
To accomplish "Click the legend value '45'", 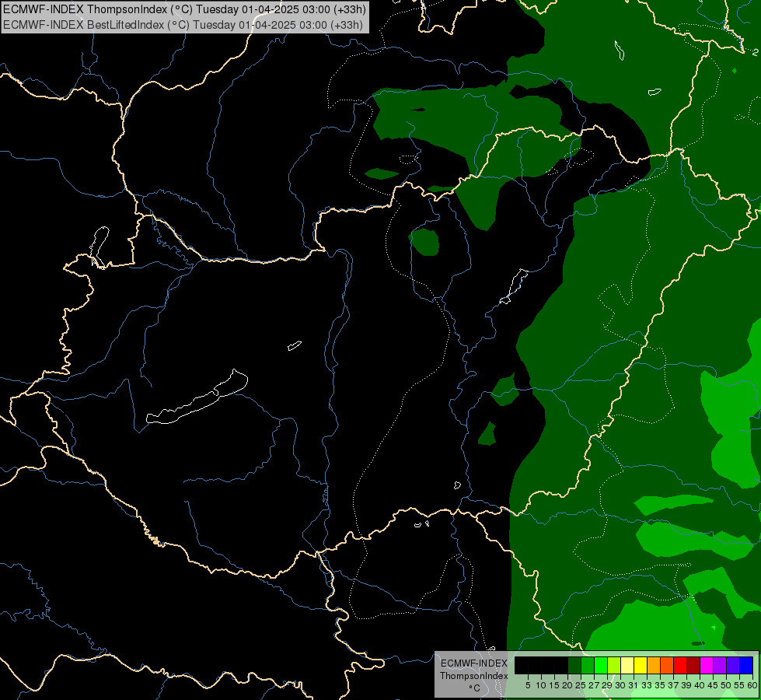I will click(713, 685).
